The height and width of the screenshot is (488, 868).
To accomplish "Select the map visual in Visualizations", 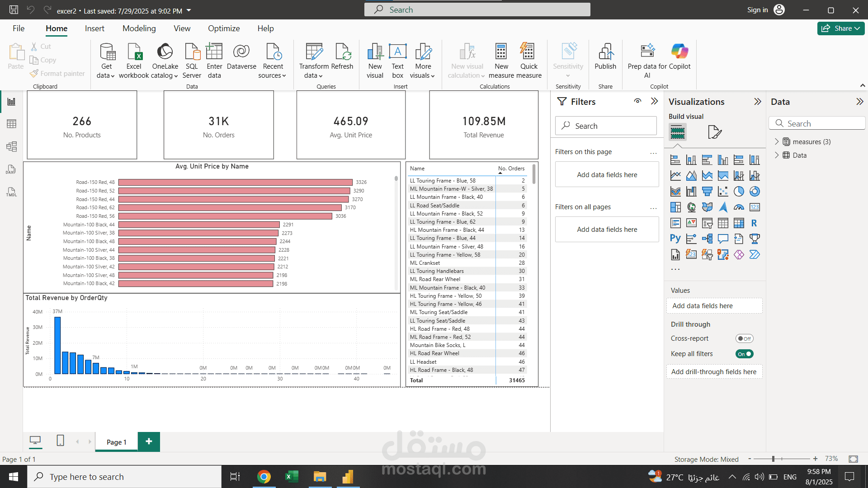I will [x=691, y=207].
